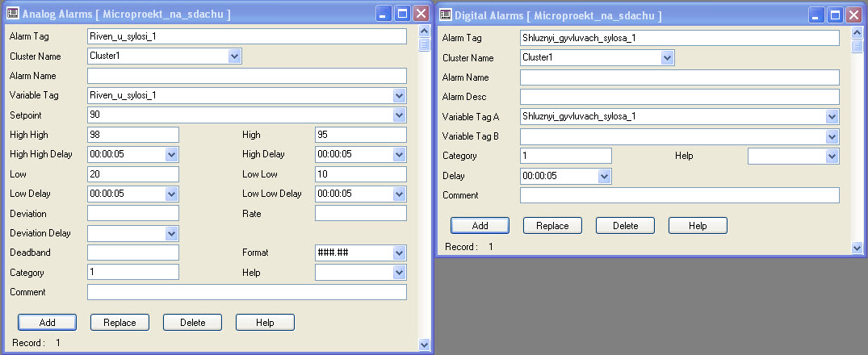Expand High Delay dropdown
The width and height of the screenshot is (868, 355).
pyautogui.click(x=400, y=154)
